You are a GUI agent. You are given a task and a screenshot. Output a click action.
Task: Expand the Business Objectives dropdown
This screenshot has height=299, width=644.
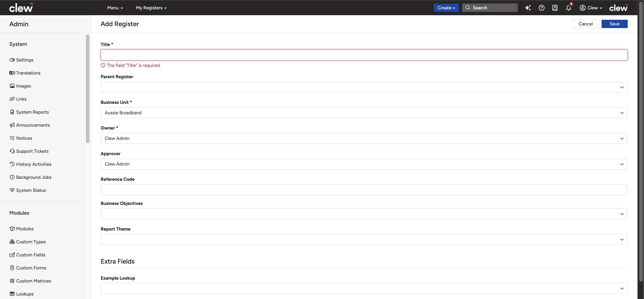pos(364,214)
